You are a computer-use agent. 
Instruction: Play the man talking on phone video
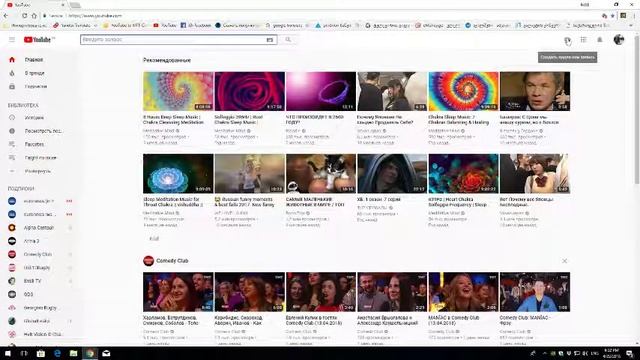(535, 91)
